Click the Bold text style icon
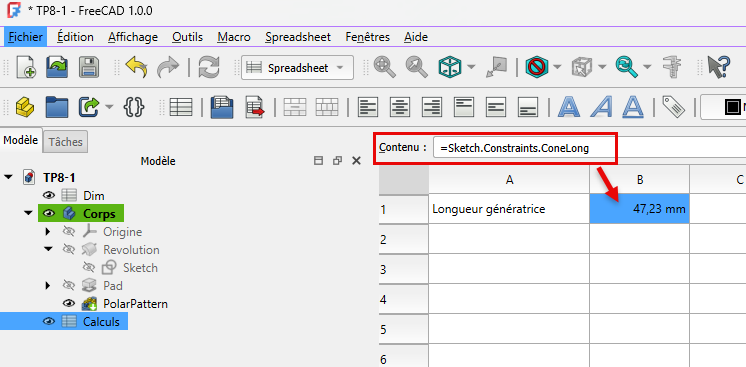This screenshot has width=746, height=367. [x=569, y=107]
